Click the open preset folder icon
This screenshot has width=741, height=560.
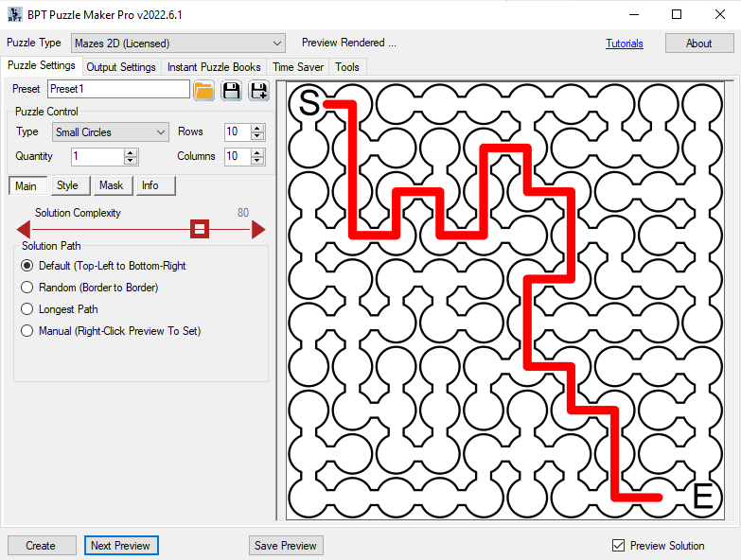(203, 90)
